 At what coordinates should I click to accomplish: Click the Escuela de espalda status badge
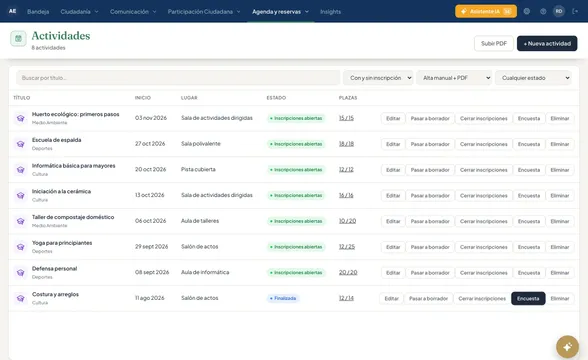click(296, 144)
